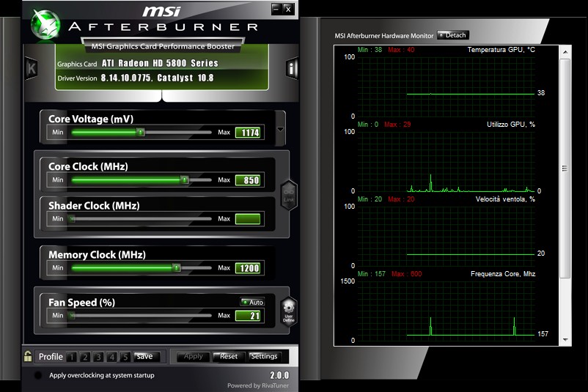Click the profile save button

(147, 356)
